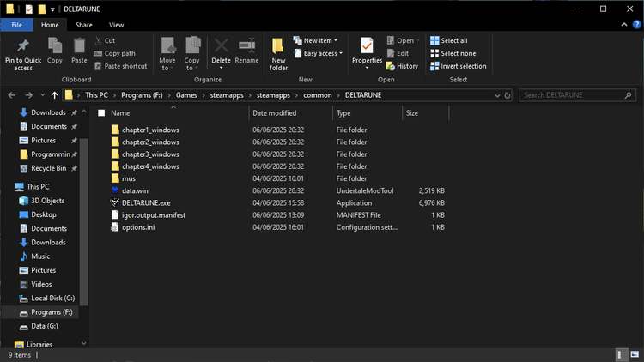Screen dimensions: 644x362
Task: Open Recycle Bin in Quick access
Action: 48,168
